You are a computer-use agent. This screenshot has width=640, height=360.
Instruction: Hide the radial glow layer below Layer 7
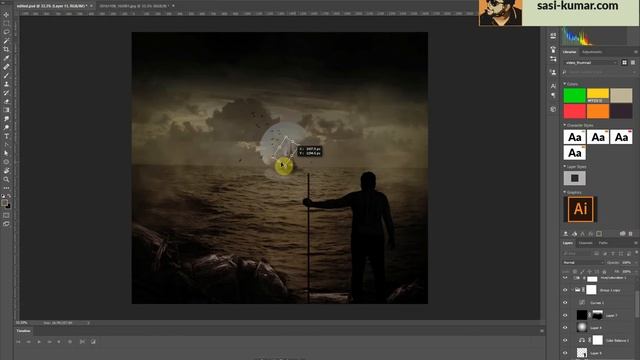click(565, 327)
